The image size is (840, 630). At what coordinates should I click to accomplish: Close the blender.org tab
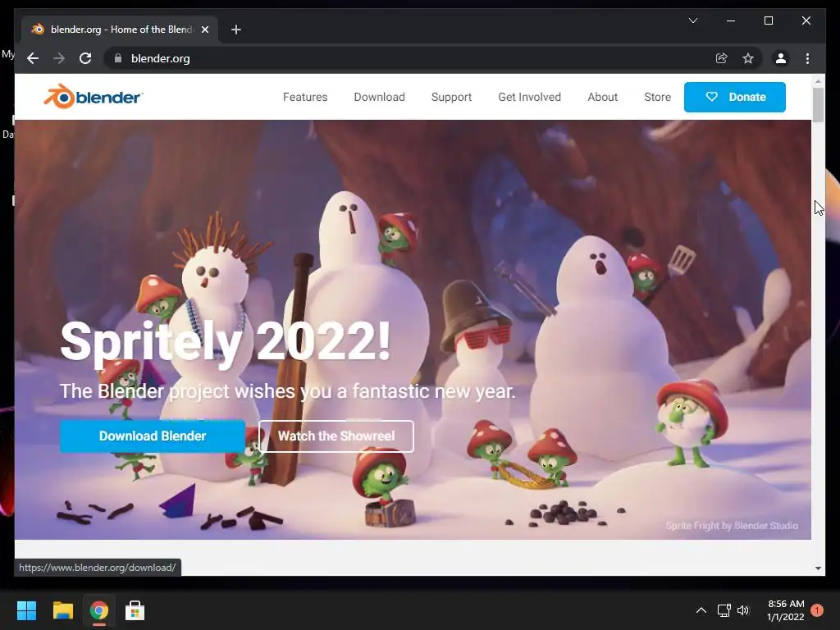tap(204, 30)
